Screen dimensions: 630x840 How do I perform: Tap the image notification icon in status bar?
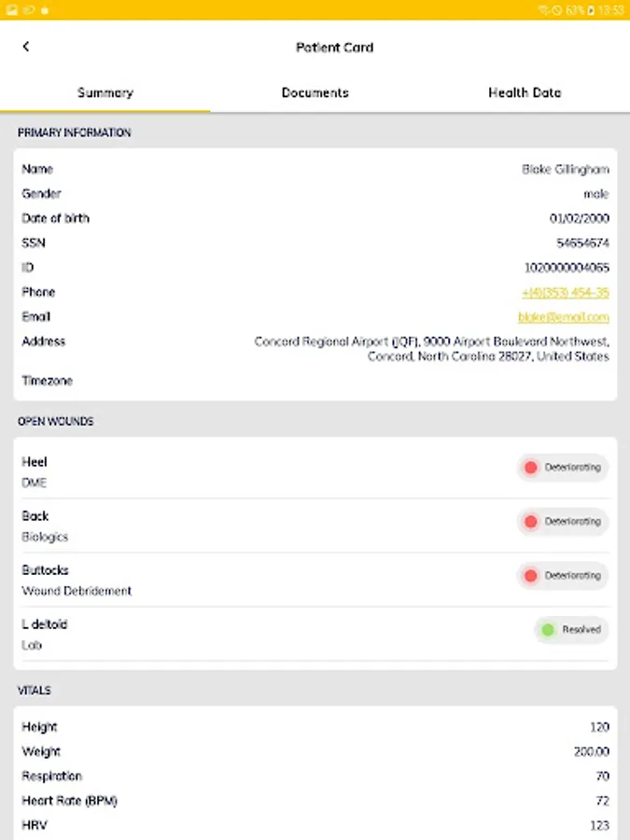[12, 10]
